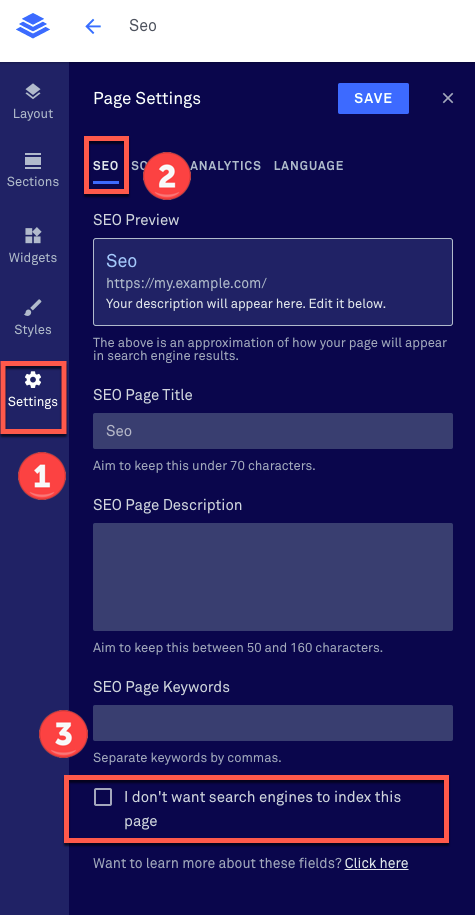Focus the SEO Page Description textarea
Screen dimensions: 475x919
(x=273, y=577)
